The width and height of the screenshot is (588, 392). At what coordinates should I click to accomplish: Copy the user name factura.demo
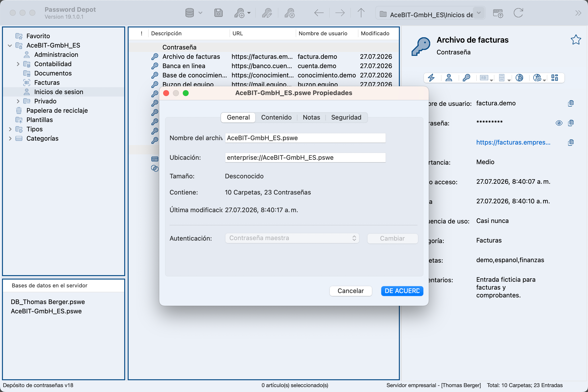[571, 103]
